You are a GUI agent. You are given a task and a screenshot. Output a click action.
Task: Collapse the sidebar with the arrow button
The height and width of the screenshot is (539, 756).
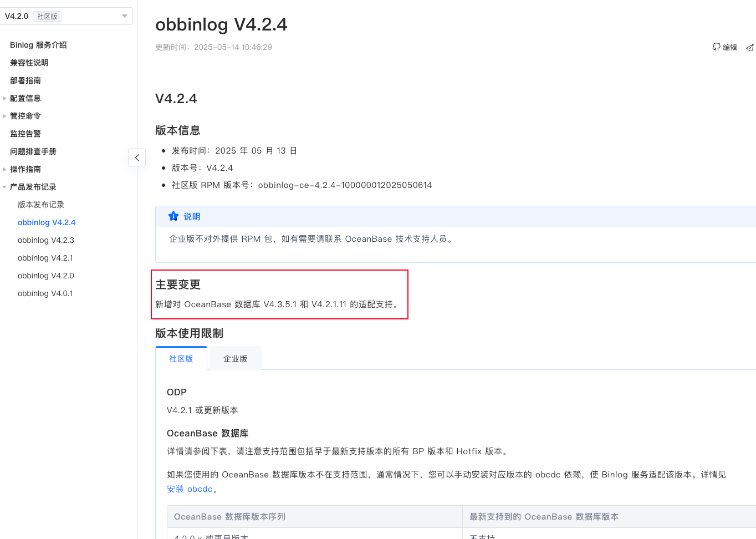click(x=137, y=157)
